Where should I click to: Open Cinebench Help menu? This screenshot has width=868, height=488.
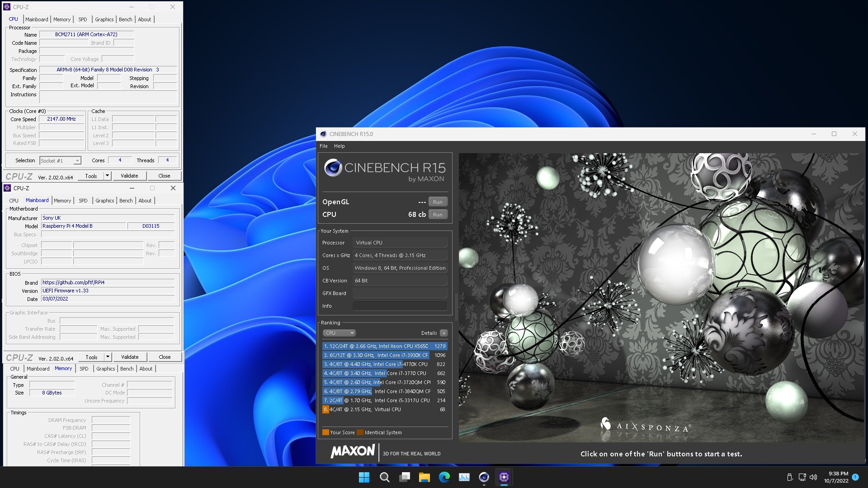point(339,146)
